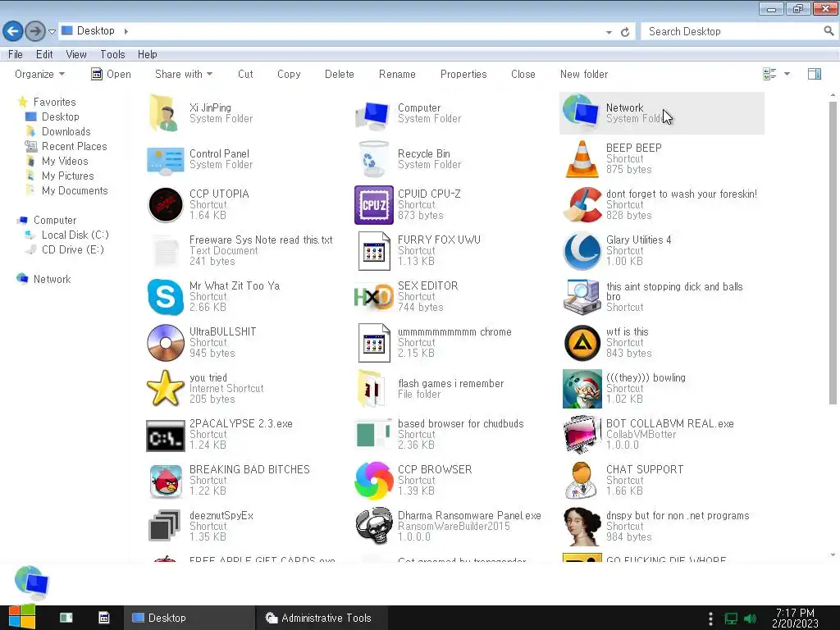Viewport: 840px width, 630px height.
Task: Click the Windows Start button on taskbar
Action: [21, 617]
